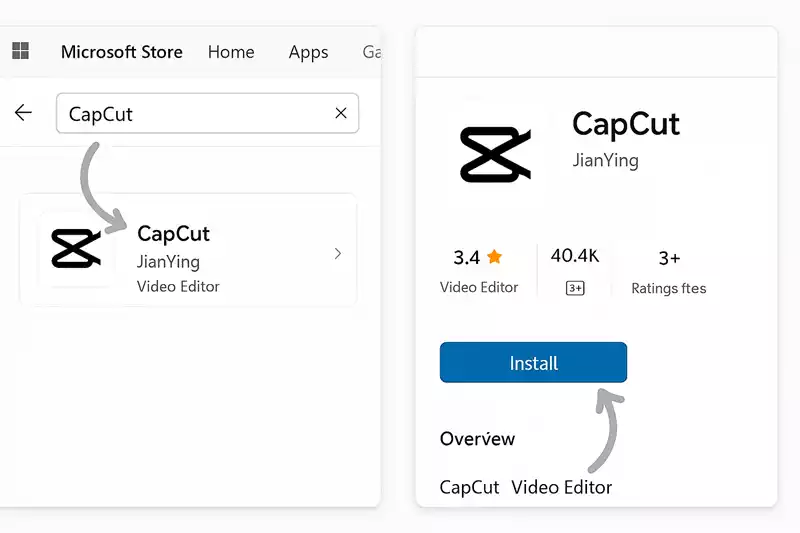
Task: Open the Apps tab
Action: coord(308,53)
